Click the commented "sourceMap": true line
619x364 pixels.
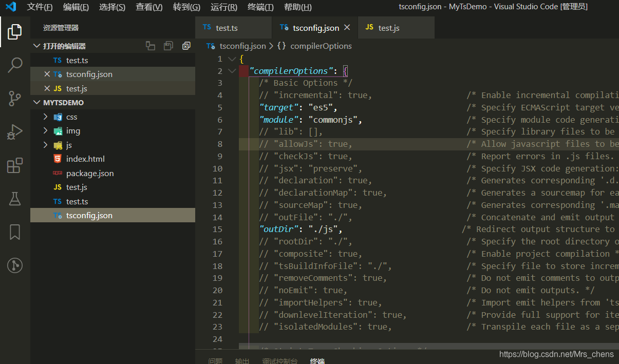tap(311, 205)
